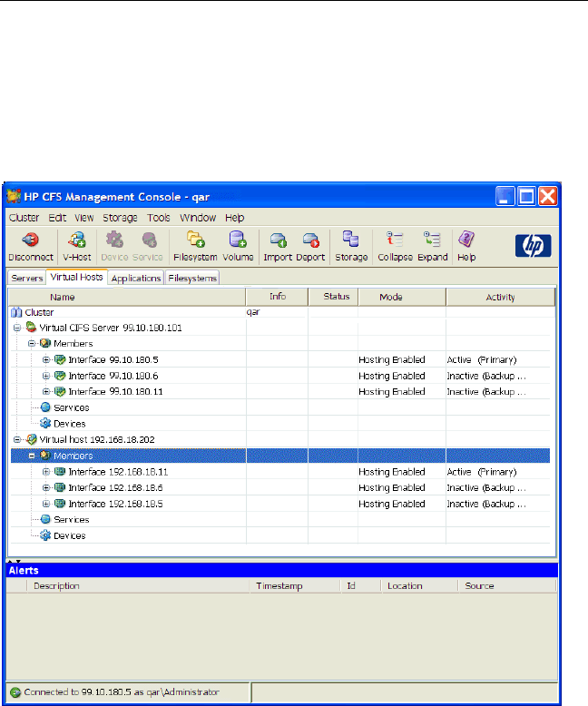This screenshot has width=588, height=706.
Task: Click icon of Interface 99.10.180.5
Action: 59,359
